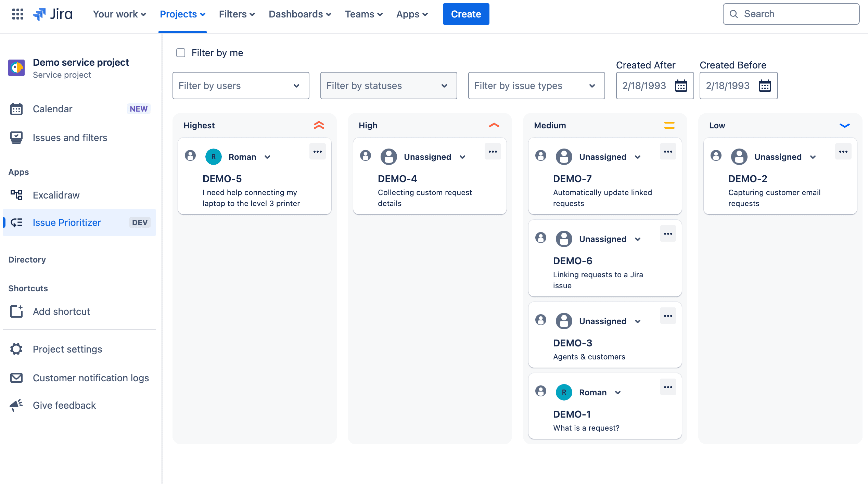Open the Projects menu
Image resolution: width=868 pixels, height=484 pixels.
coord(182,14)
